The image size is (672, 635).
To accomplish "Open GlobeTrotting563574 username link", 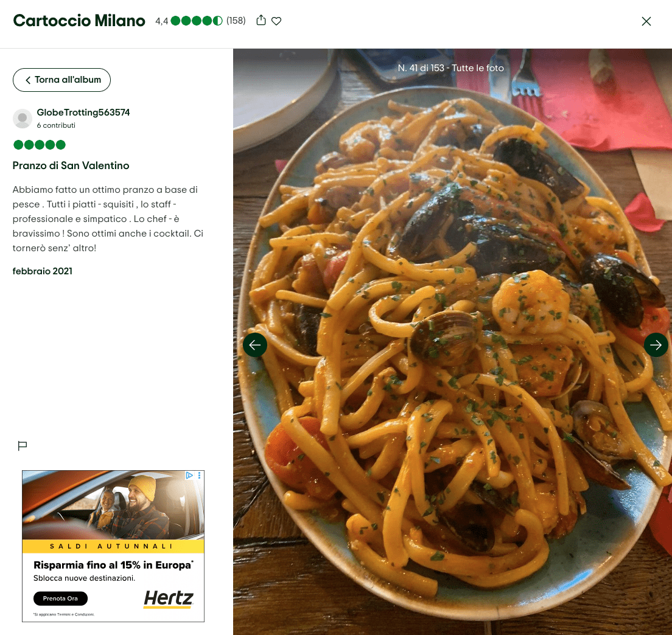I will 83,112.
